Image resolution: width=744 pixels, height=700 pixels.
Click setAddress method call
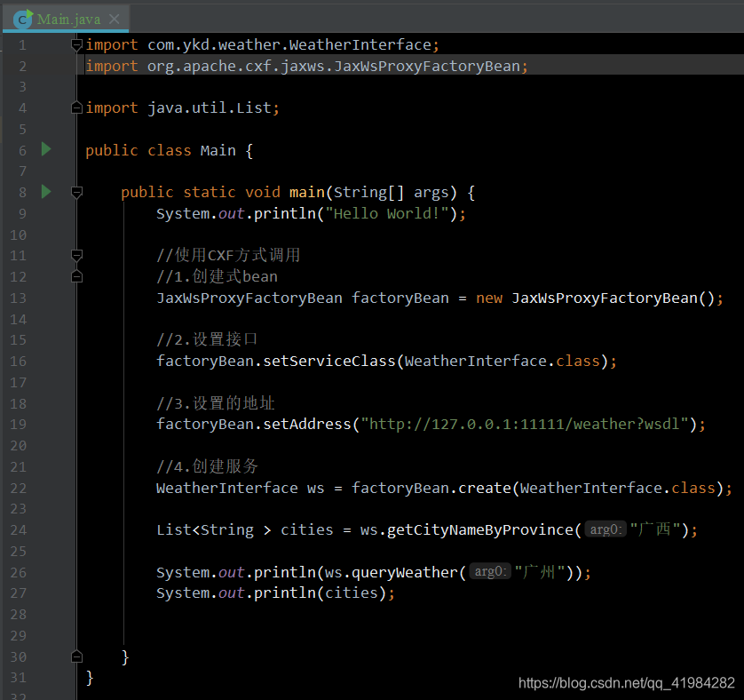click(307, 424)
